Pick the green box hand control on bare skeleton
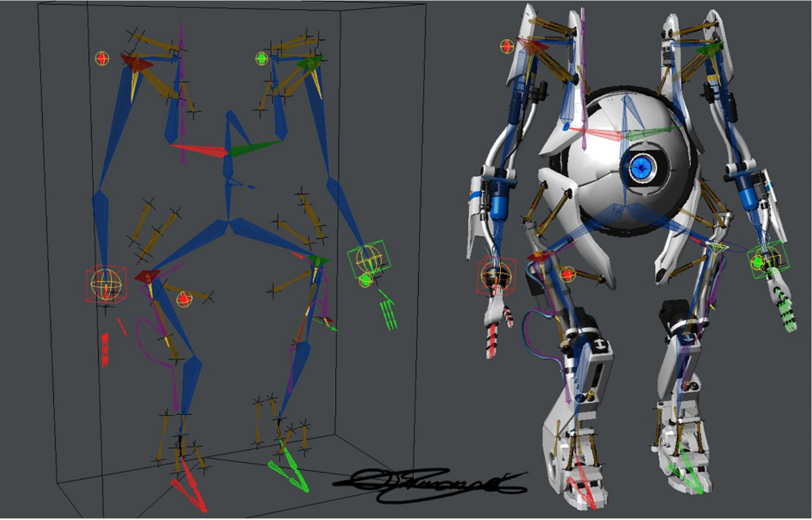Image resolution: width=812 pixels, height=520 pixels. point(369,259)
